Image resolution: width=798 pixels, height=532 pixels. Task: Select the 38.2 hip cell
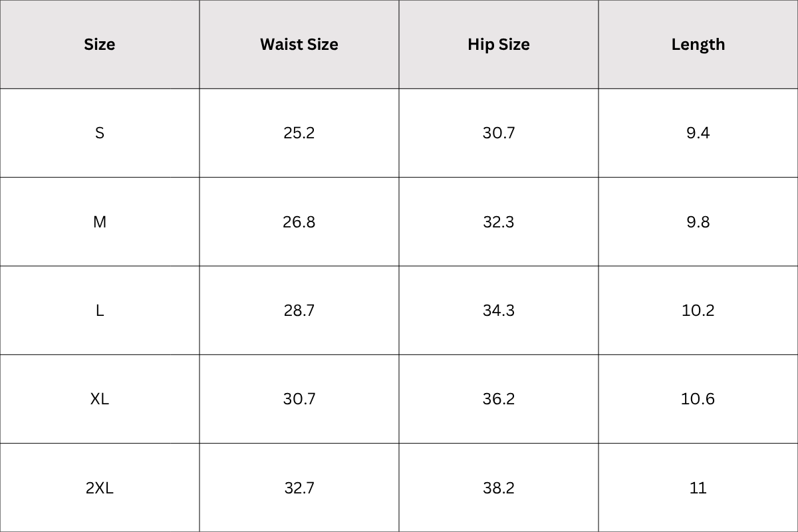click(499, 488)
